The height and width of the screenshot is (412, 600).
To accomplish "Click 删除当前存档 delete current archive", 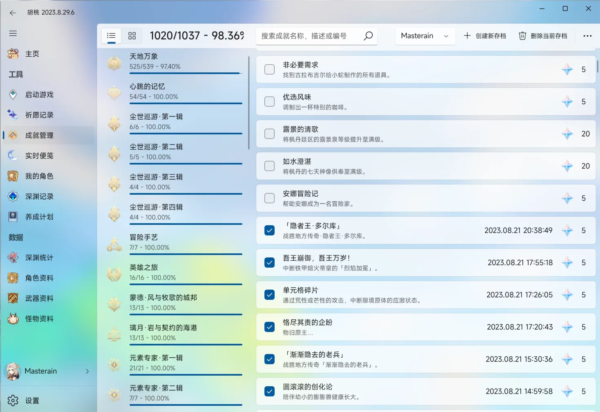I will [x=543, y=35].
